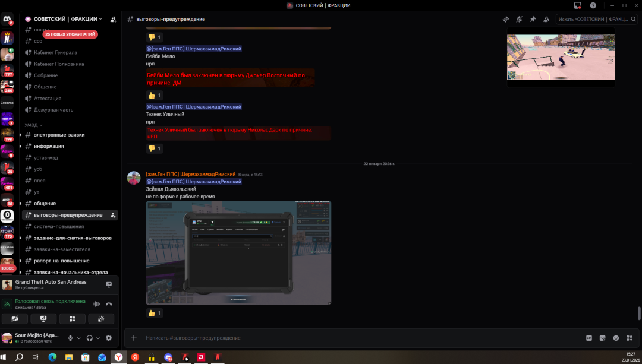Open the emoji picker in message bar
Image resolution: width=642 pixels, height=364 pixels.
click(x=616, y=338)
